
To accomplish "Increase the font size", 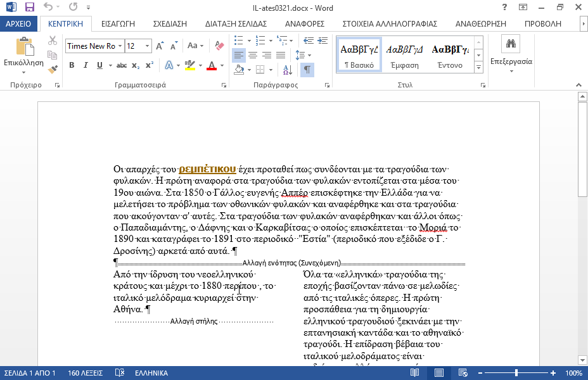I will click(x=160, y=46).
